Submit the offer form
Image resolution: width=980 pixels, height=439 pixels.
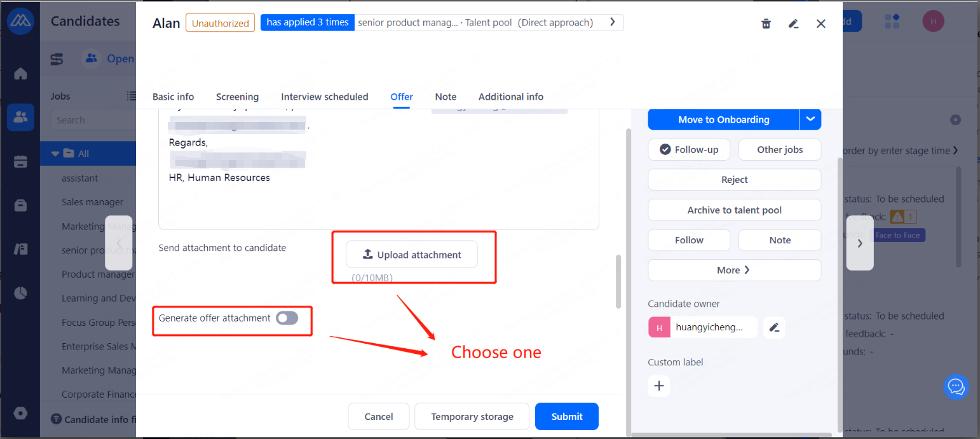[x=567, y=417]
